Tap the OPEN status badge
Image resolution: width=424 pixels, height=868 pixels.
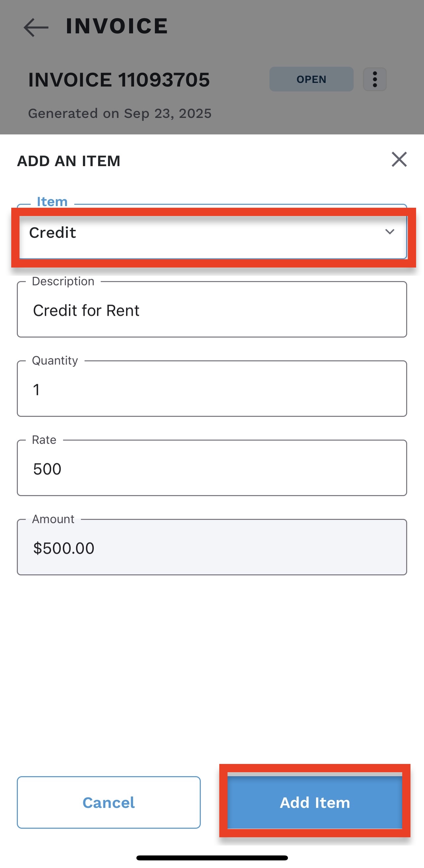pyautogui.click(x=311, y=80)
